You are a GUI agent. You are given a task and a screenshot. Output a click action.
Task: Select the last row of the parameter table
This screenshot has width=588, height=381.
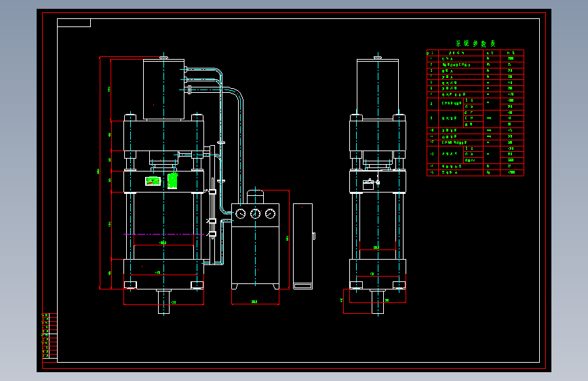point(475,173)
